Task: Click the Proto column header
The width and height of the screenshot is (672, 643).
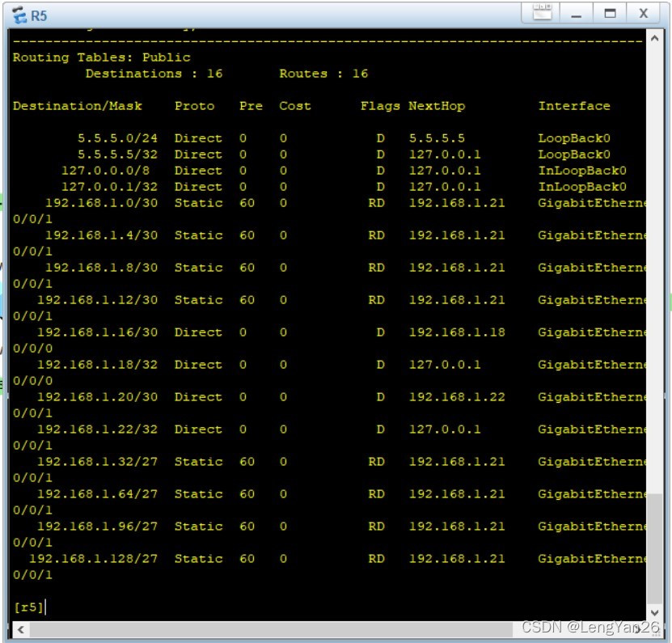Action: 194,106
